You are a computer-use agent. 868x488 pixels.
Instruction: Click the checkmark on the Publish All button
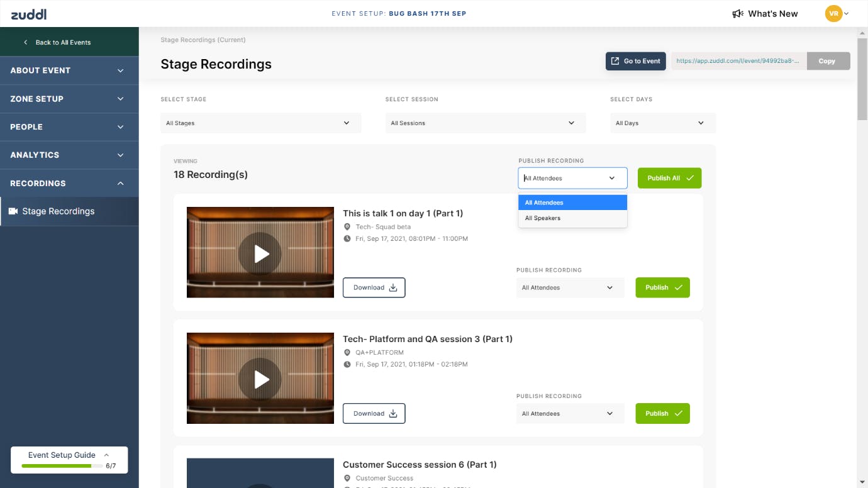pos(690,178)
